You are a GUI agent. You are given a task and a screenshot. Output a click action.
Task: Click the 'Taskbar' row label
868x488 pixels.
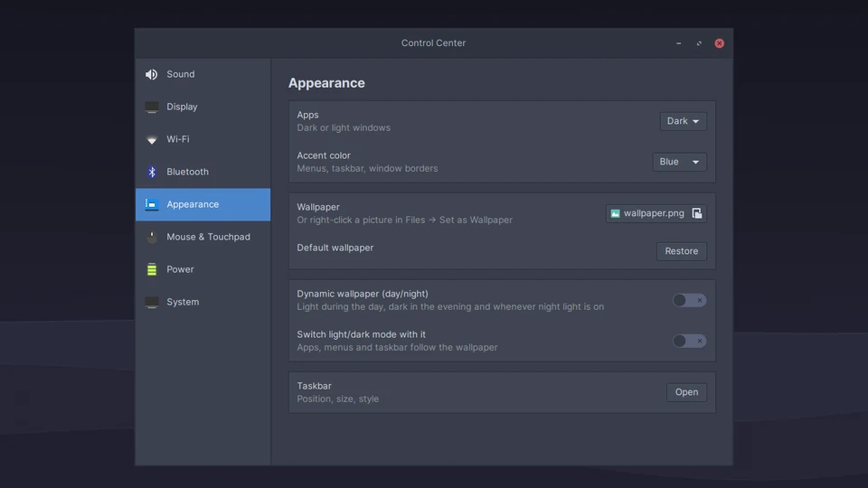[314, 386]
